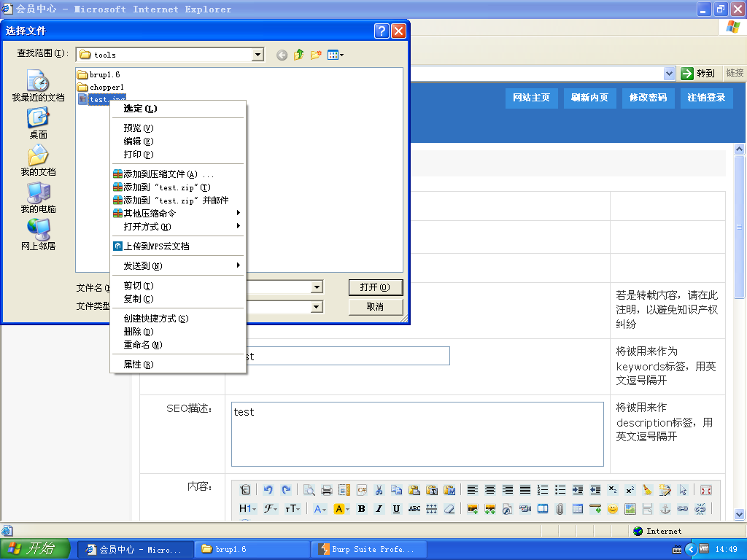Insert a smiley emoticon
This screenshot has width=747, height=560.
click(x=613, y=508)
